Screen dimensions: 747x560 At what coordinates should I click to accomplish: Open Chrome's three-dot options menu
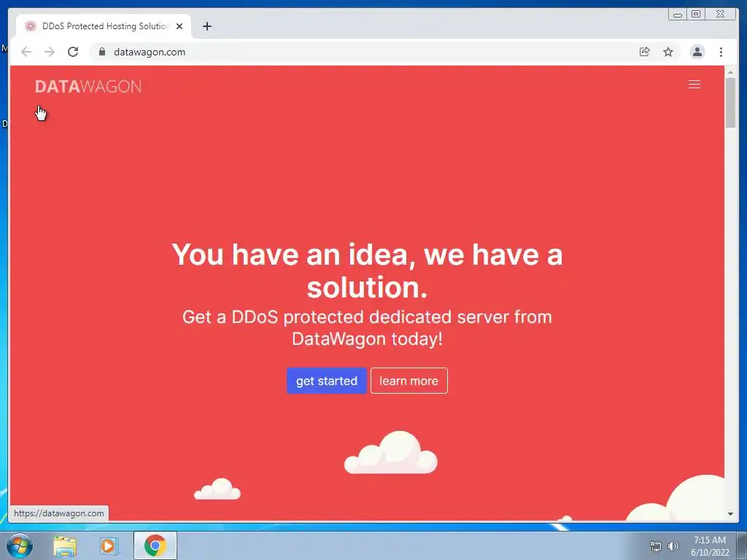(721, 52)
